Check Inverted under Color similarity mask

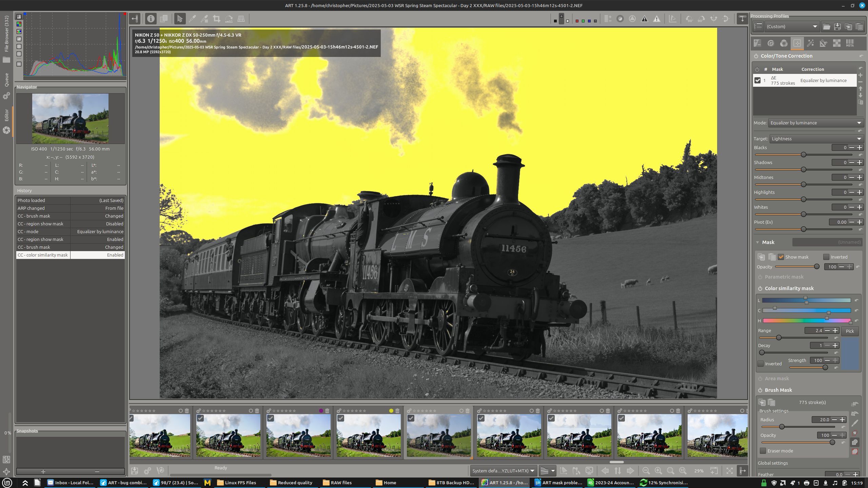761,364
